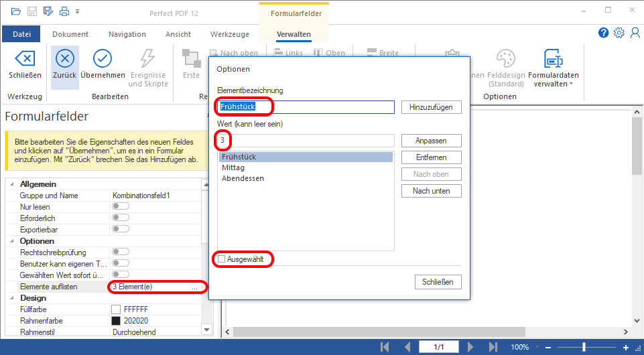Select Mittag in the element list
Image resolution: width=644 pixels, height=355 pixels.
(x=233, y=167)
